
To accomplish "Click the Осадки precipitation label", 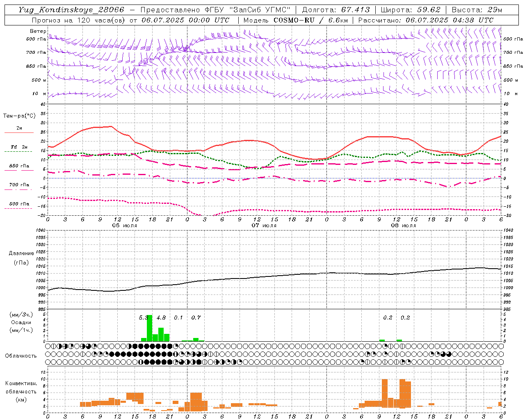I will [21, 322].
